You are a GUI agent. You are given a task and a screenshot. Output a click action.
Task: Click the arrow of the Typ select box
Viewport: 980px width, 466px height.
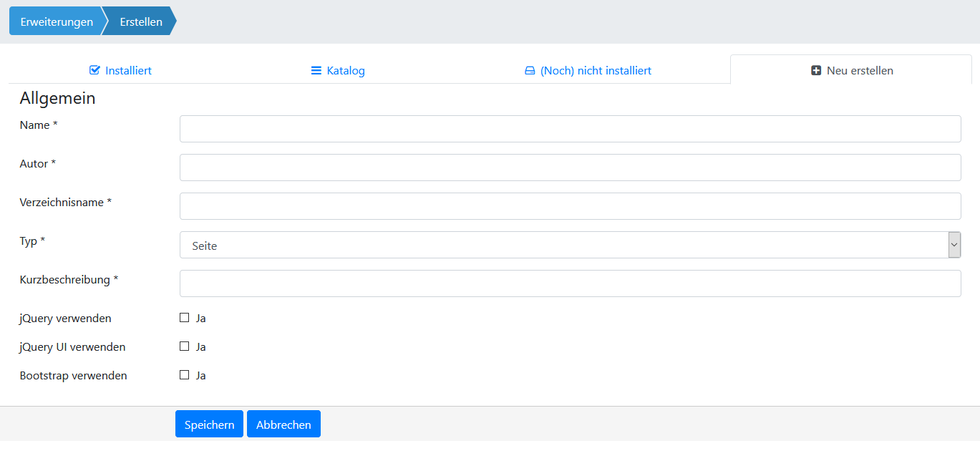pyautogui.click(x=954, y=245)
